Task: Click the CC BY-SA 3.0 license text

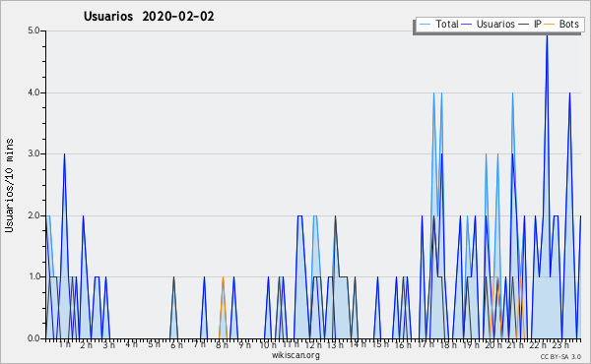Action: tap(560, 357)
